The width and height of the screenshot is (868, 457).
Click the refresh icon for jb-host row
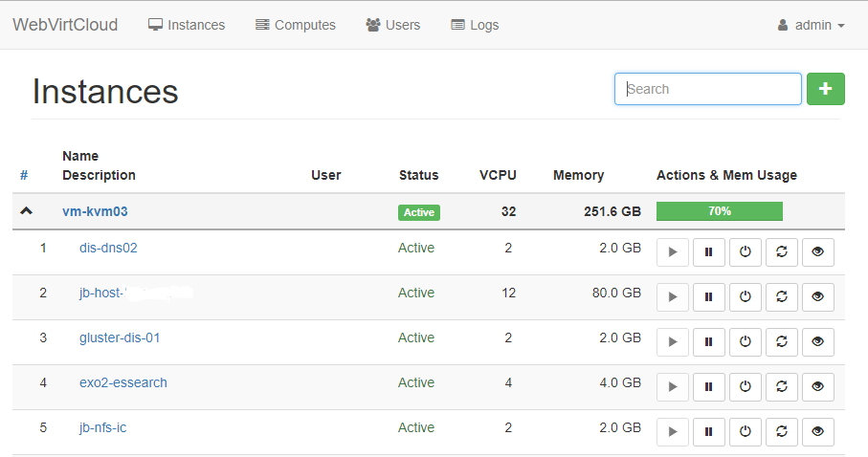(782, 297)
